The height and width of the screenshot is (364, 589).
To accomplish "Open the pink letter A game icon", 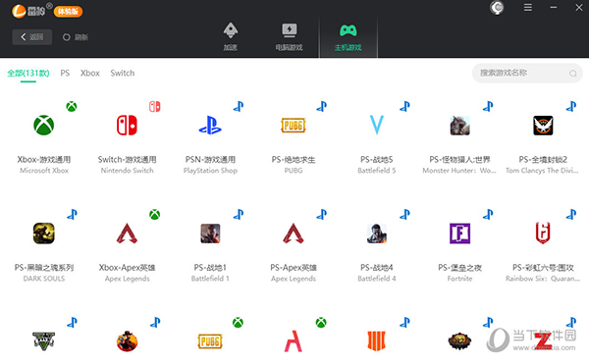I will click(294, 341).
